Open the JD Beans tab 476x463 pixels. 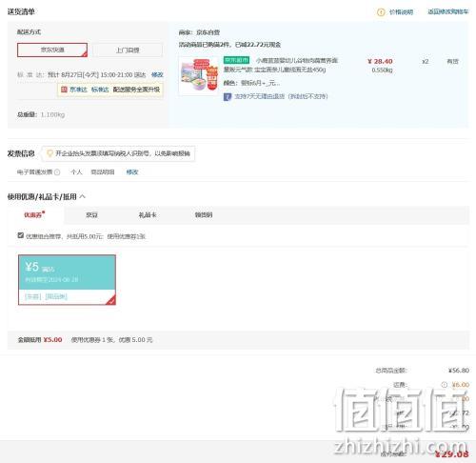pos(91,215)
